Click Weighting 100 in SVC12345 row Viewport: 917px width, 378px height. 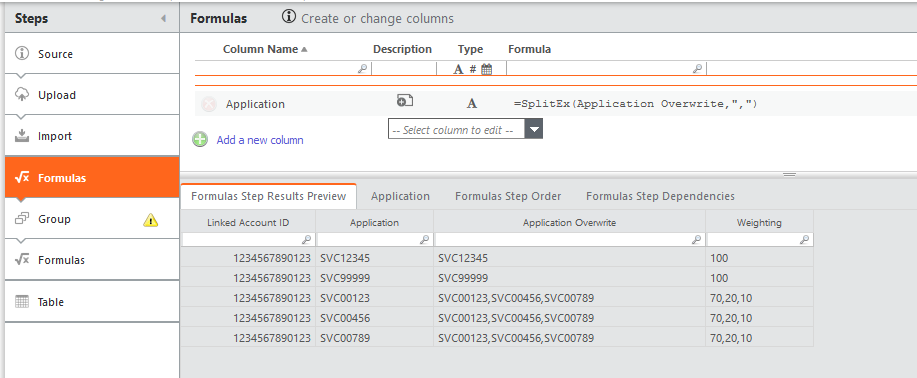click(719, 258)
